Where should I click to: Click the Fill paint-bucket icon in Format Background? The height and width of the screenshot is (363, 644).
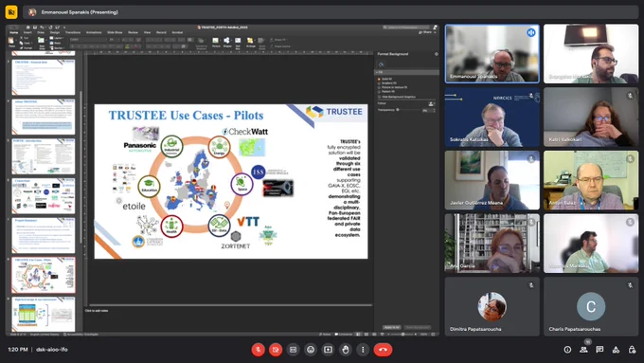pos(381,64)
